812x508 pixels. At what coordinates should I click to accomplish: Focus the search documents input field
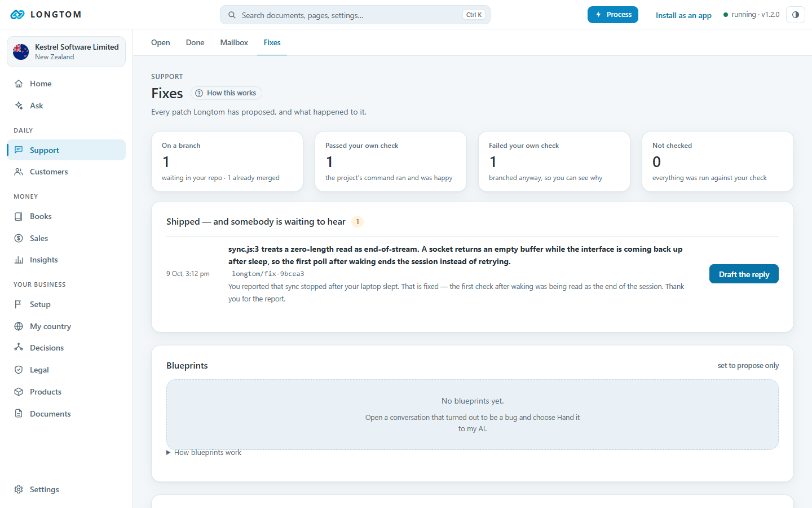point(355,15)
